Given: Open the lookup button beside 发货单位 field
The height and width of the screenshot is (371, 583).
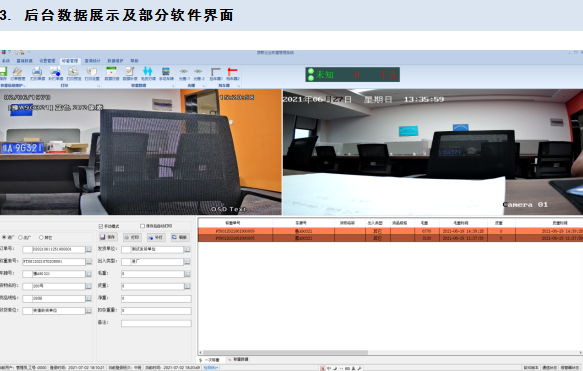Looking at the screenshot, I should tap(187, 249).
